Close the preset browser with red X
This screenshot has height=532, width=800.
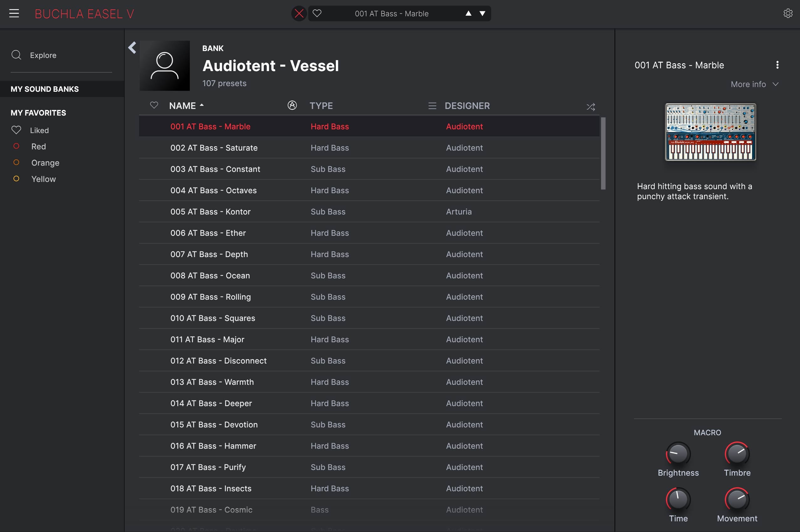pos(299,13)
